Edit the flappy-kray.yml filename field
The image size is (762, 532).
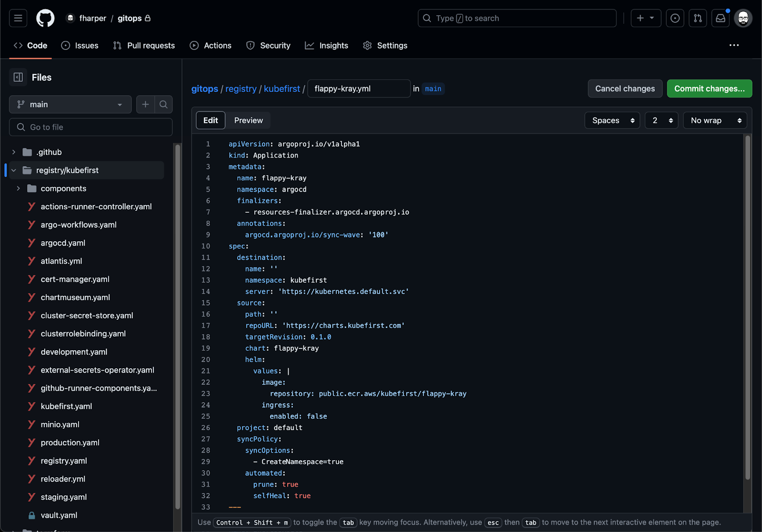pyautogui.click(x=359, y=89)
